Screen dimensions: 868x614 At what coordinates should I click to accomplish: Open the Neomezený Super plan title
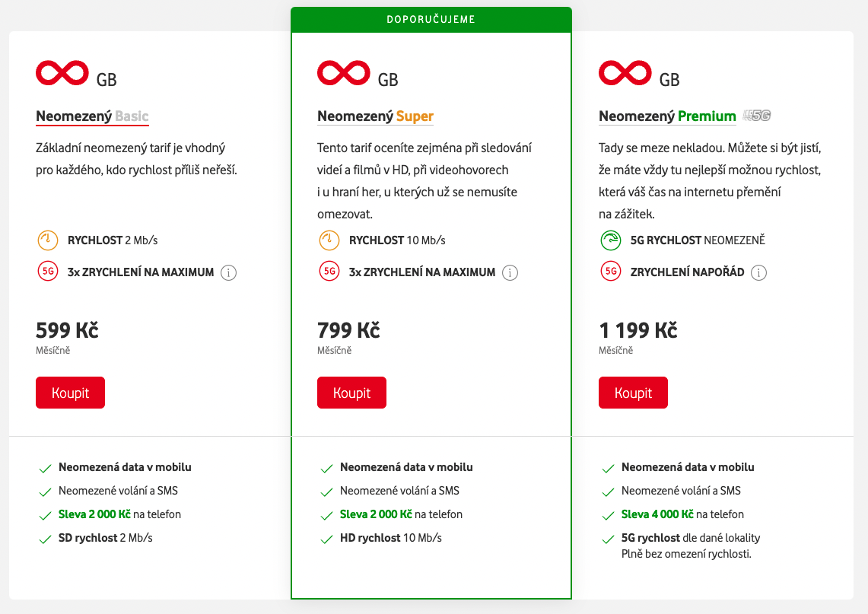[375, 116]
